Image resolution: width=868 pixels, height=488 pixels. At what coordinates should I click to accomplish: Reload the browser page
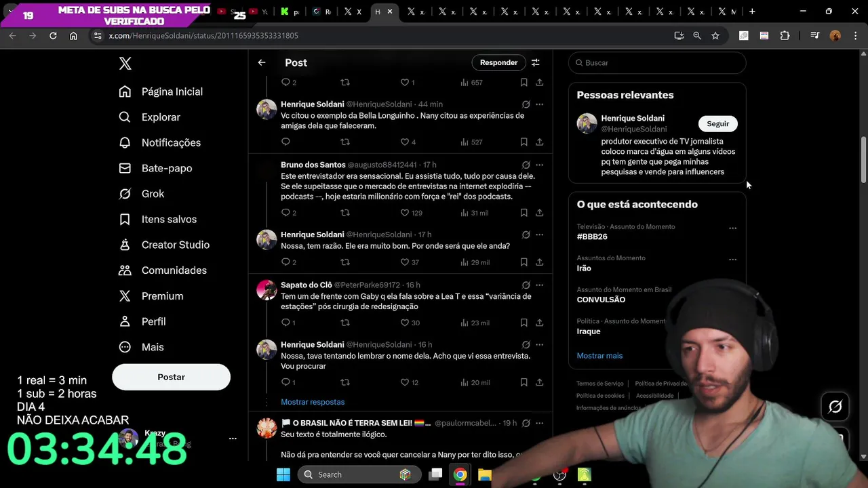pos(53,35)
